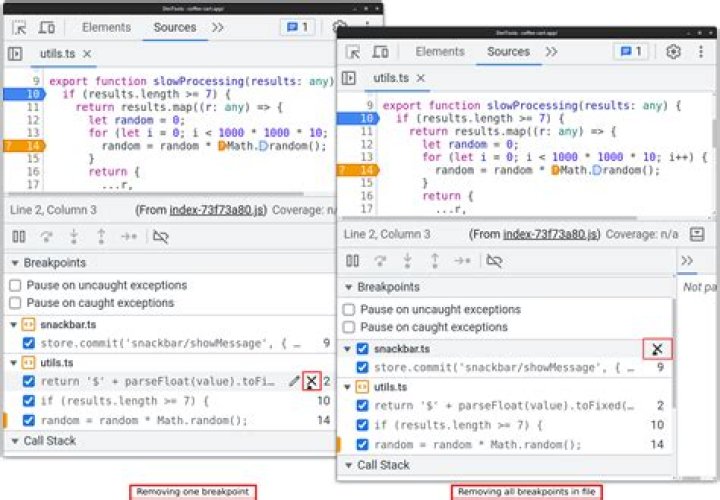Click inspect element icon in right DevTools window
The image size is (720, 500).
353,52
